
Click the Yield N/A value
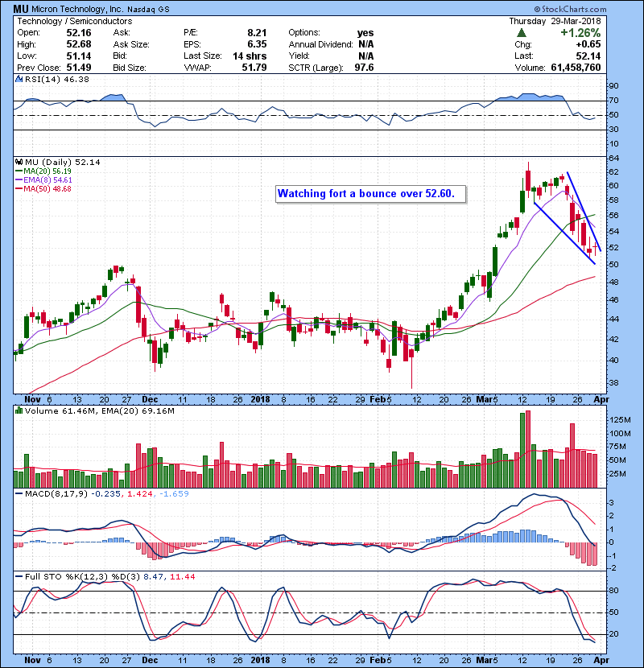point(366,56)
